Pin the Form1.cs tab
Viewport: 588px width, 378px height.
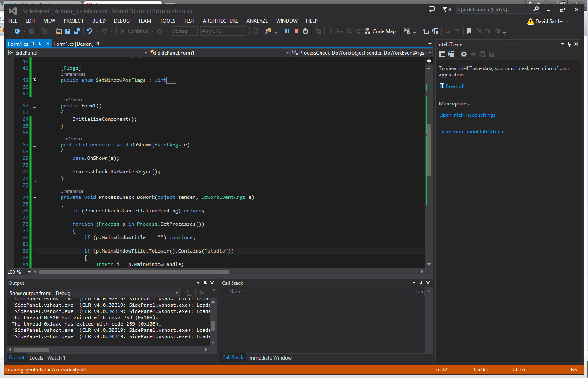(x=40, y=44)
